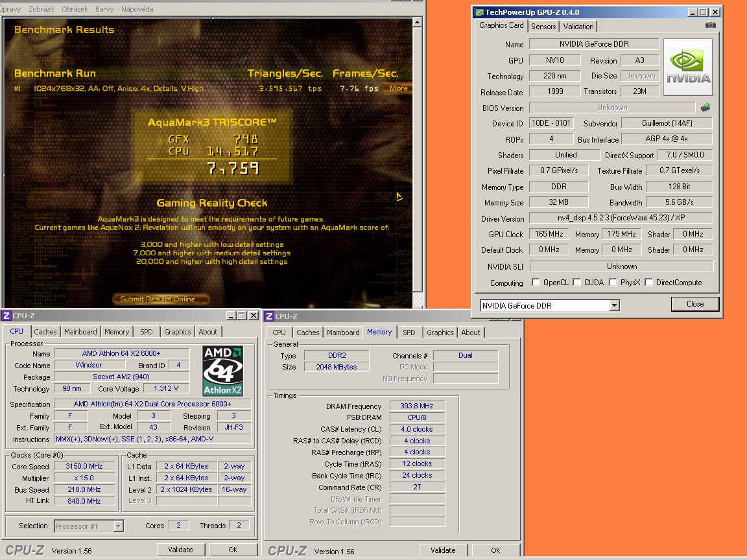747x560 pixels.
Task: Click the Specification field in CPU-Z
Action: coord(152,404)
